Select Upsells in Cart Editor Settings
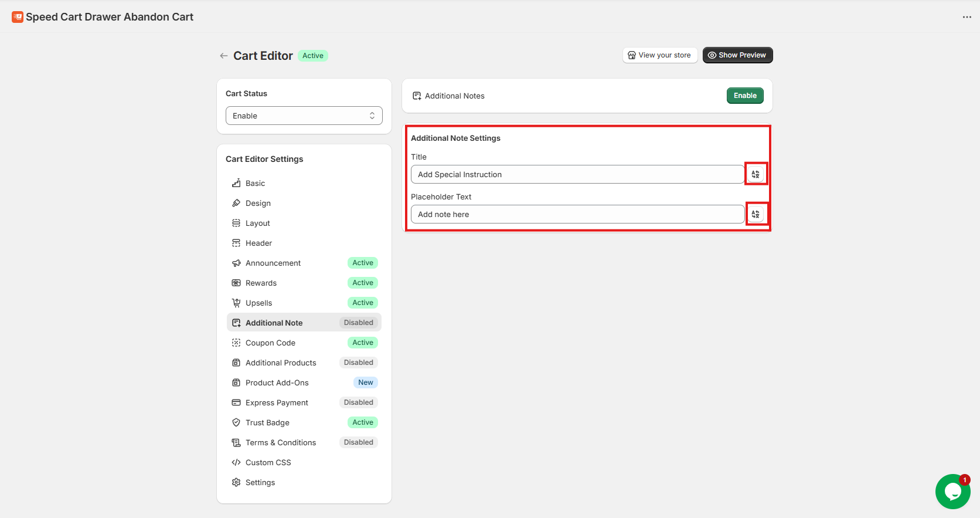The image size is (980, 518). (x=258, y=303)
